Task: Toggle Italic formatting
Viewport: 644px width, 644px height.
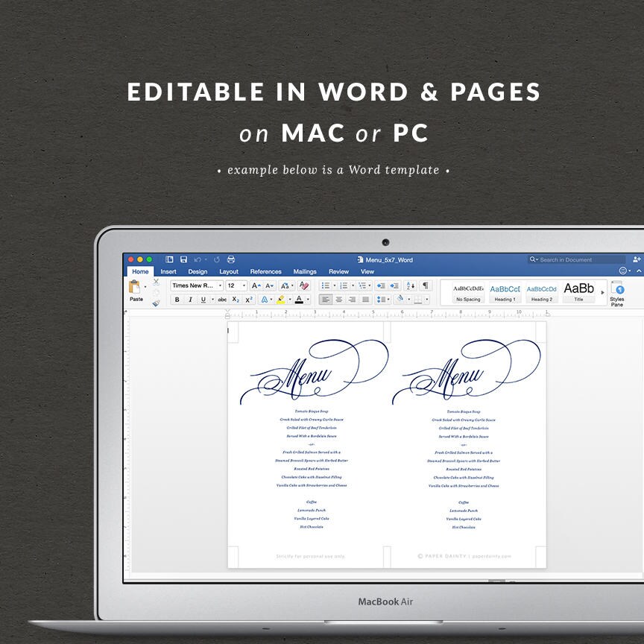Action: click(x=190, y=300)
